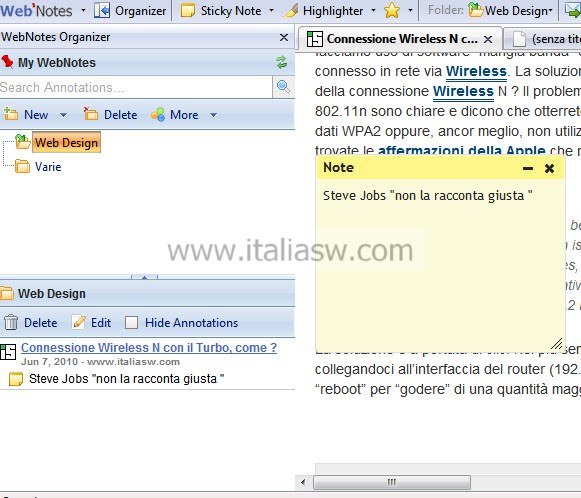Screen dimensions: 581x498
Task: Click the yellow star favorites icon
Action: click(x=392, y=10)
